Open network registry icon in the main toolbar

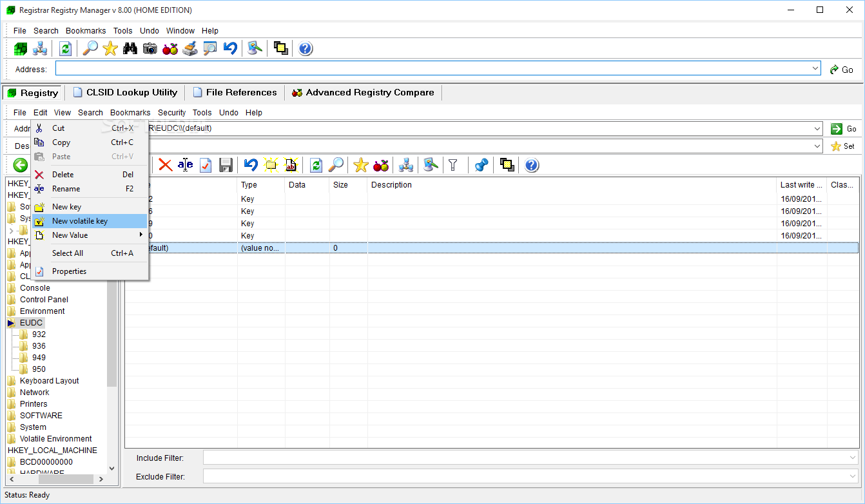point(40,48)
